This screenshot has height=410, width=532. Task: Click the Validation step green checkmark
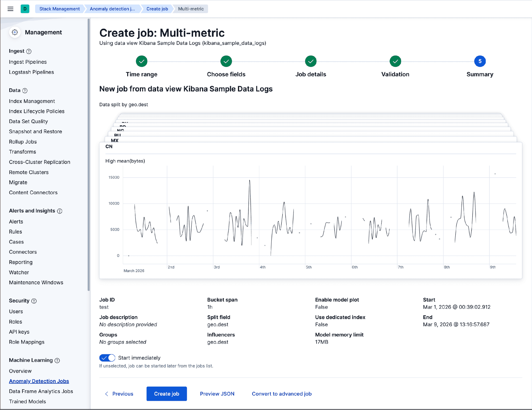[395, 61]
